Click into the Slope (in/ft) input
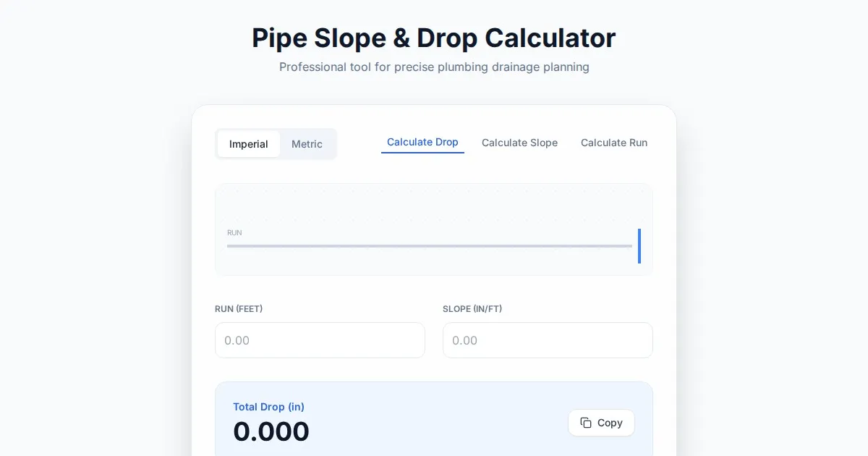 548,340
